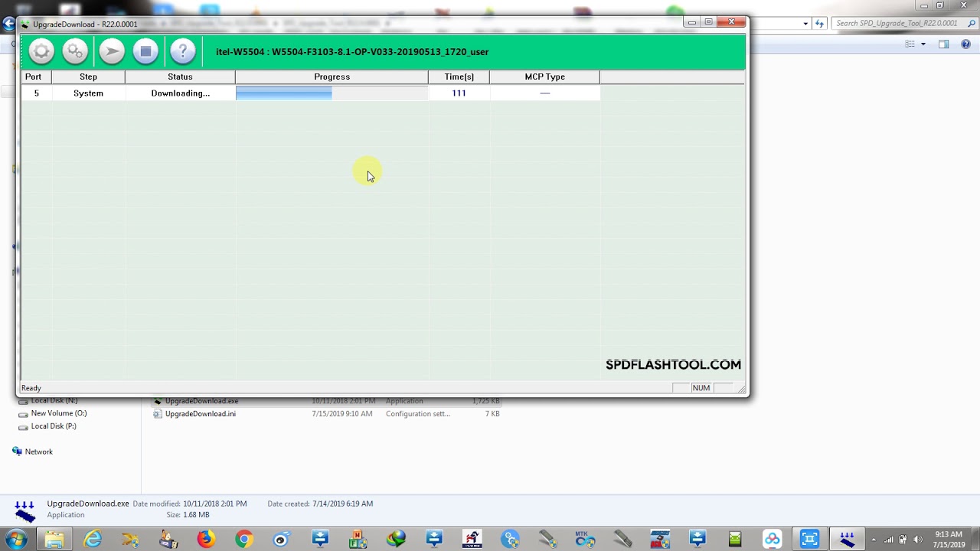Show hidden system tray icons
980x551 pixels.
874,540
